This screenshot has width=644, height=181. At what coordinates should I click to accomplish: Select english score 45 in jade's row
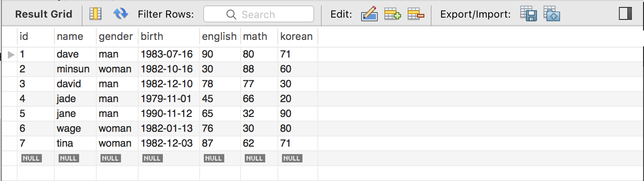(x=220, y=99)
